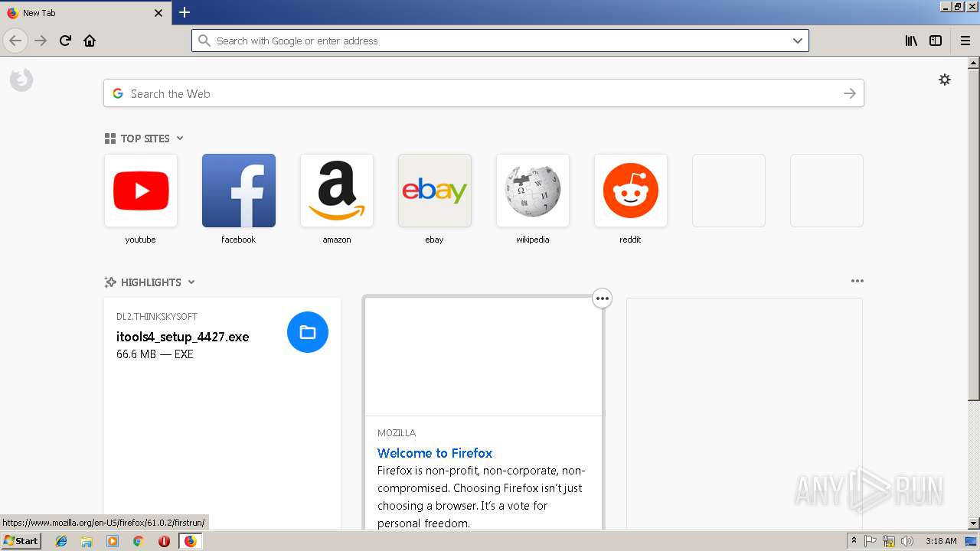Collapse the Highlights section
This screenshot has width=980, height=551.
191,282
